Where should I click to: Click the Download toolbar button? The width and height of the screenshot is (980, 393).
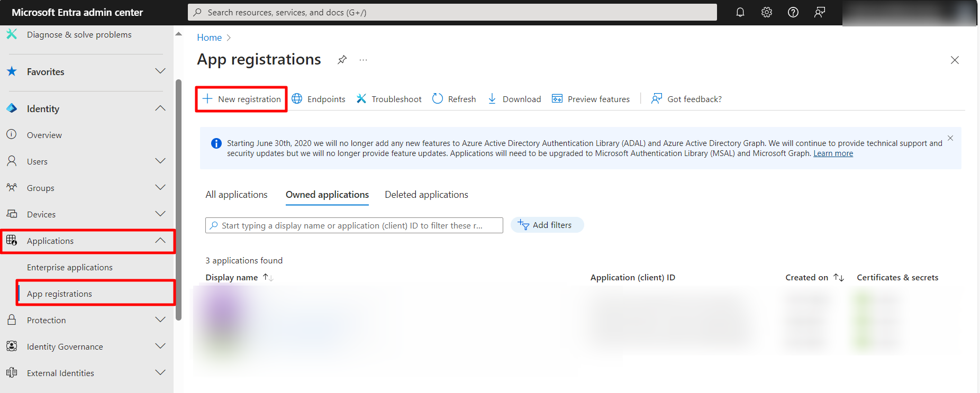(x=514, y=99)
